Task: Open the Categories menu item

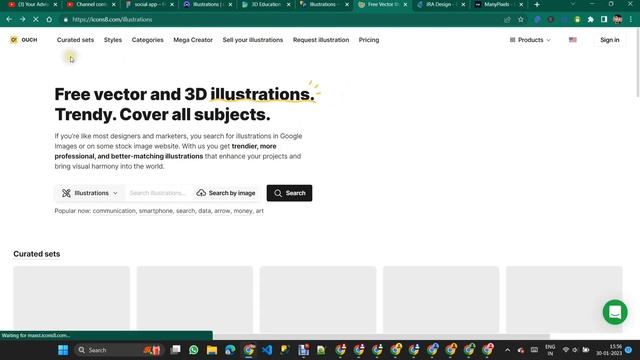Action: pyautogui.click(x=147, y=40)
